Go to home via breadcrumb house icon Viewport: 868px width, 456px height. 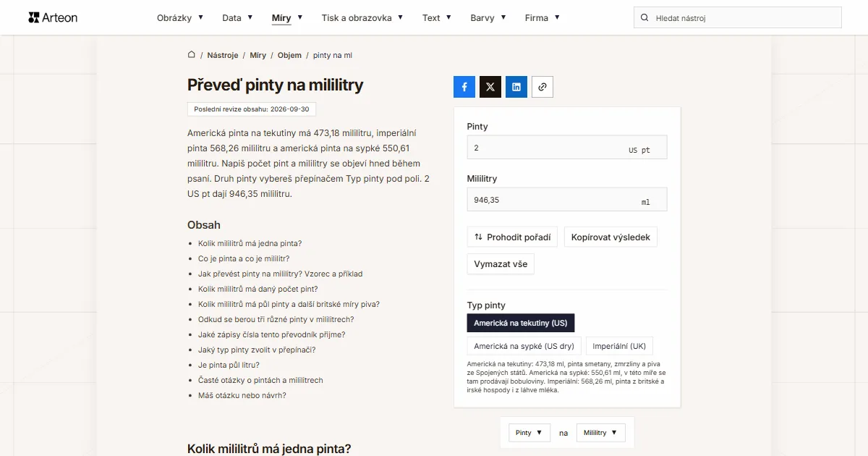coord(192,55)
